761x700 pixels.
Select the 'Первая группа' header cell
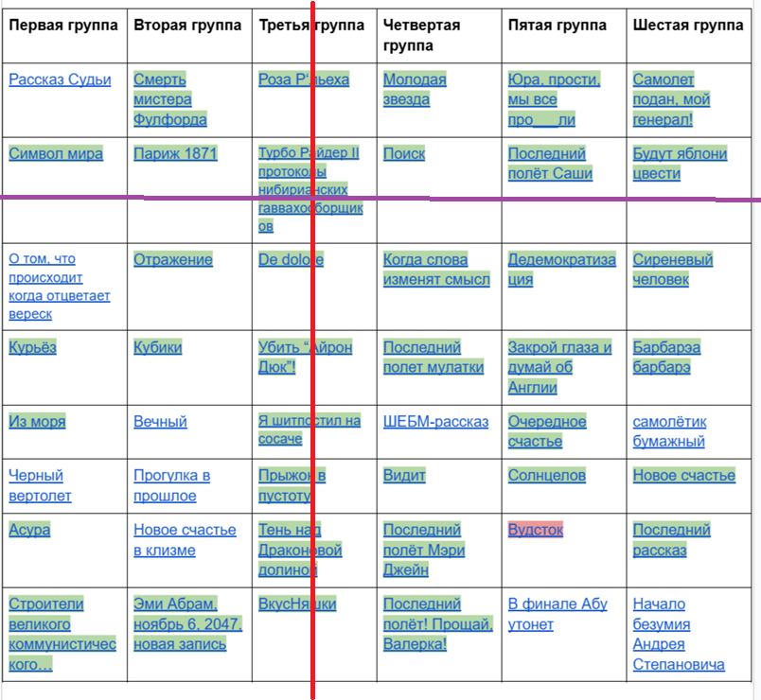[x=64, y=35]
